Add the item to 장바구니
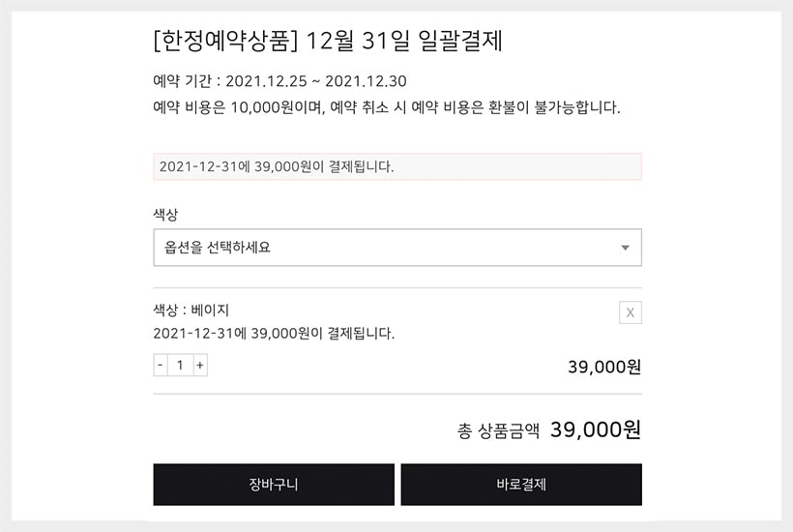This screenshot has height=532, width=793. coord(274,485)
